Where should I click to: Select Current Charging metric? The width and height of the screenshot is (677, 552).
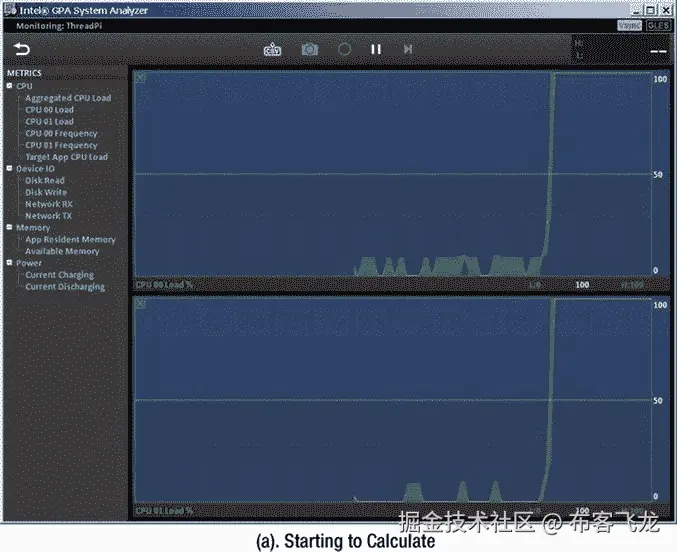[x=60, y=275]
